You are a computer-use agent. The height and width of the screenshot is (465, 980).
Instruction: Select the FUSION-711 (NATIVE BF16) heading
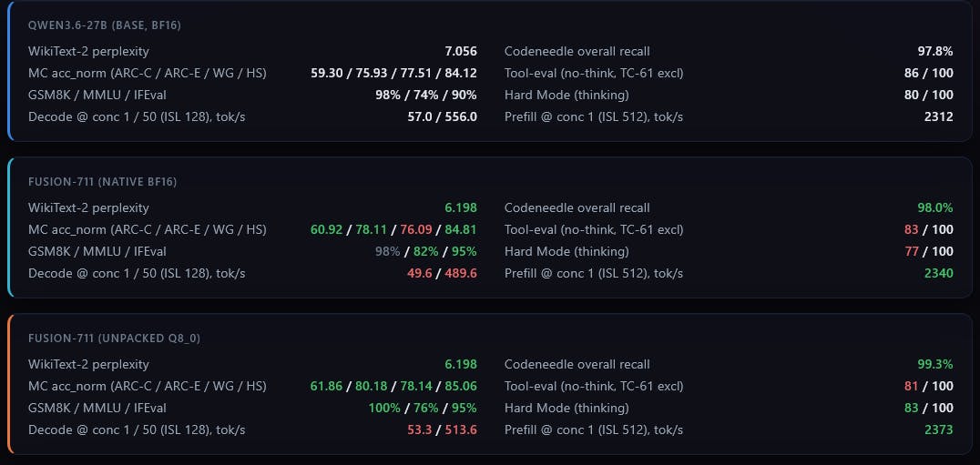(x=103, y=182)
